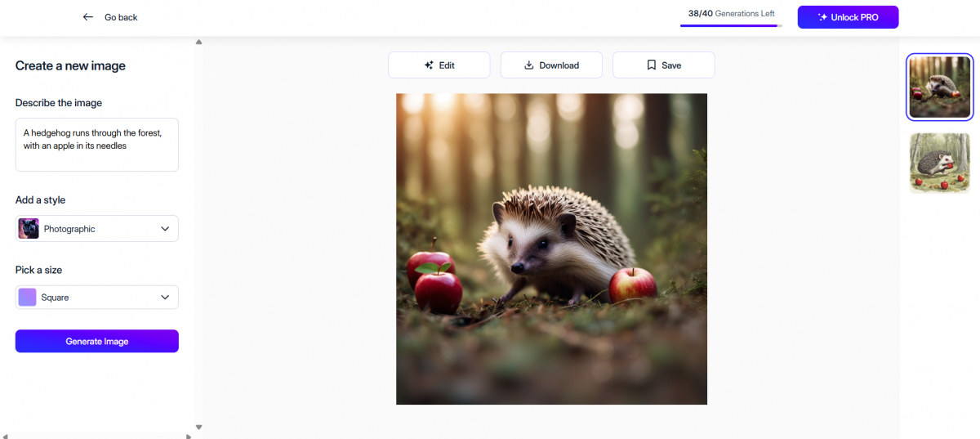980x439 pixels.
Task: Click the Generations Left progress bar
Action: 731,25
